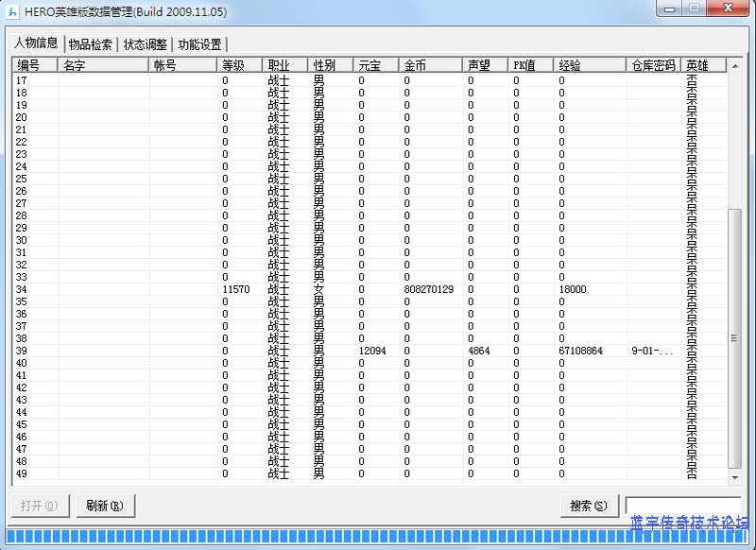This screenshot has width=756, height=550.
Task: Click the vertical scrollbar up arrow
Action: coord(736,65)
